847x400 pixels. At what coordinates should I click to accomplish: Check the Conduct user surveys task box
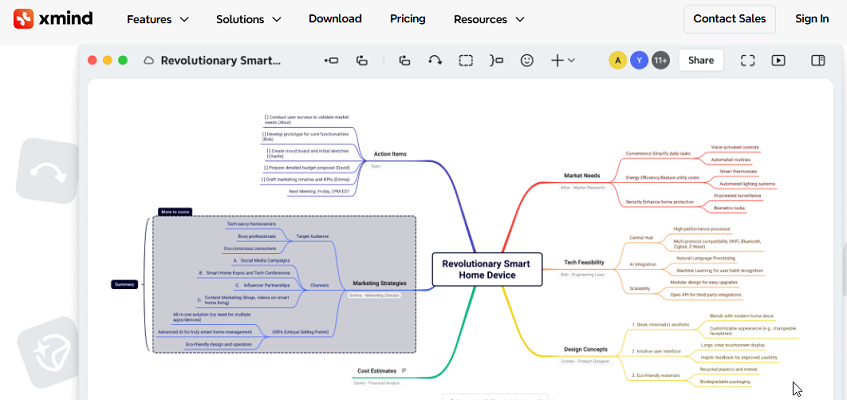266,117
